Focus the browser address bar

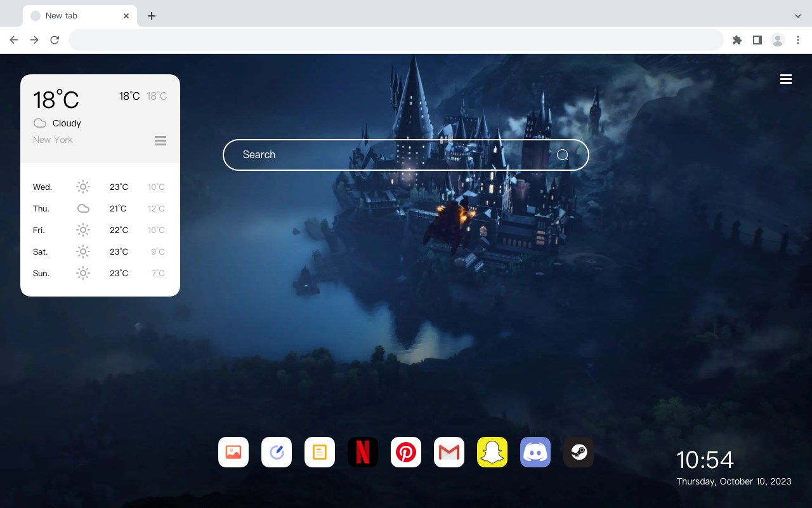(x=396, y=40)
